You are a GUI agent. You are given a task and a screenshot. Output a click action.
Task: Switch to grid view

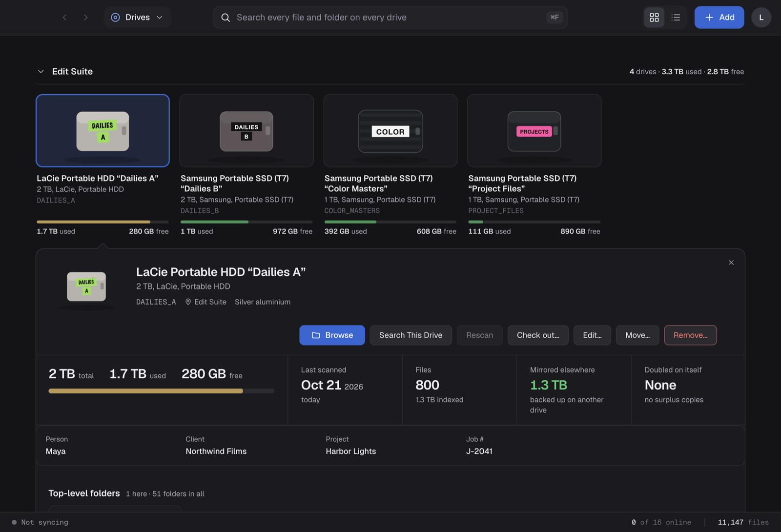click(654, 18)
